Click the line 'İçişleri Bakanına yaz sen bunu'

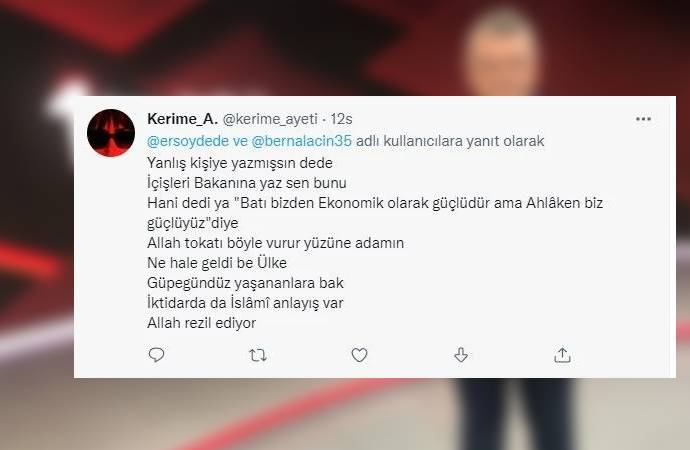(x=246, y=183)
